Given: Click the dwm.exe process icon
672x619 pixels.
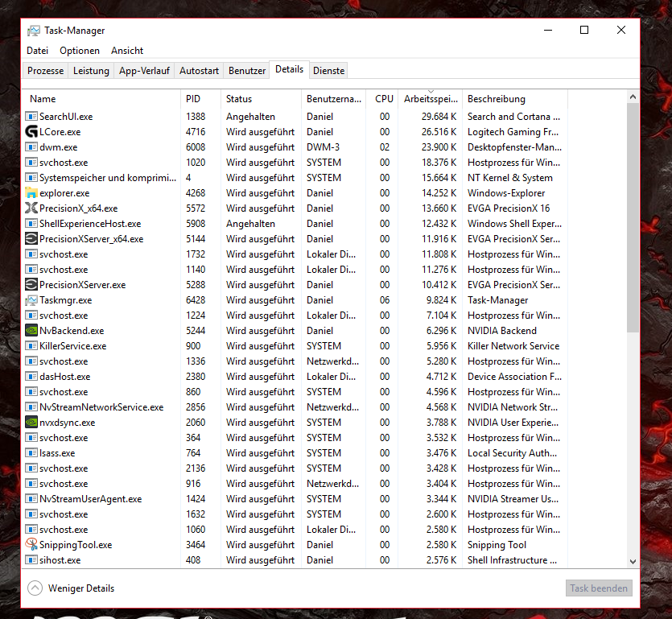Looking at the screenshot, I should coord(31,147).
